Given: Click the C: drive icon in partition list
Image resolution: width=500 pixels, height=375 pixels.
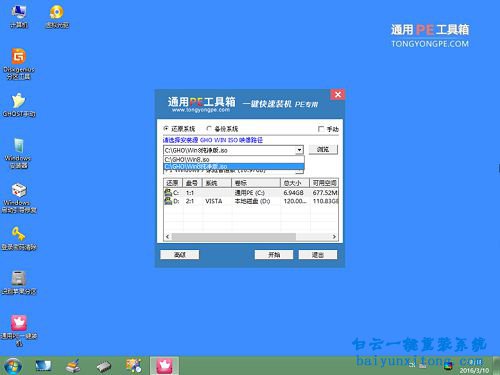Looking at the screenshot, I should pyautogui.click(x=168, y=192).
